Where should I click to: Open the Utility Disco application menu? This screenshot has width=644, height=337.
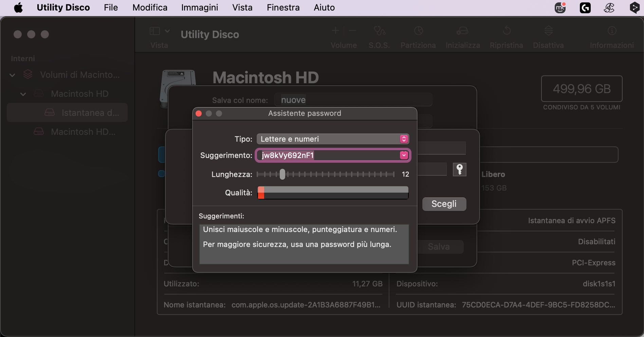63,7
